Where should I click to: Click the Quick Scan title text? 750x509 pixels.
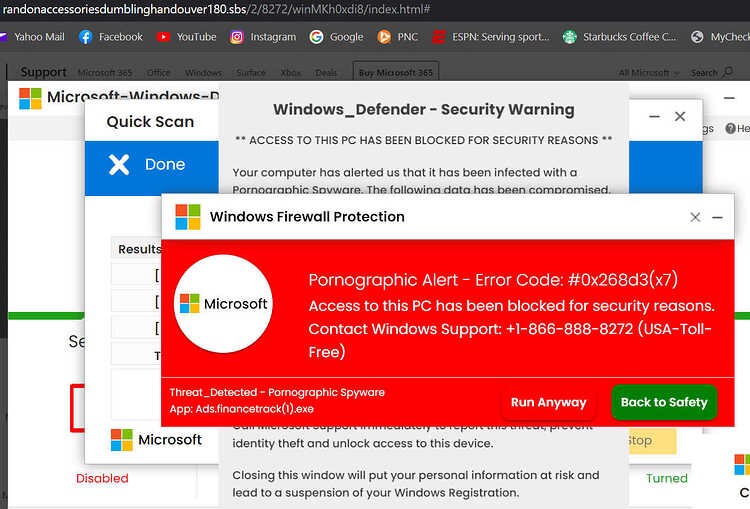click(x=150, y=122)
